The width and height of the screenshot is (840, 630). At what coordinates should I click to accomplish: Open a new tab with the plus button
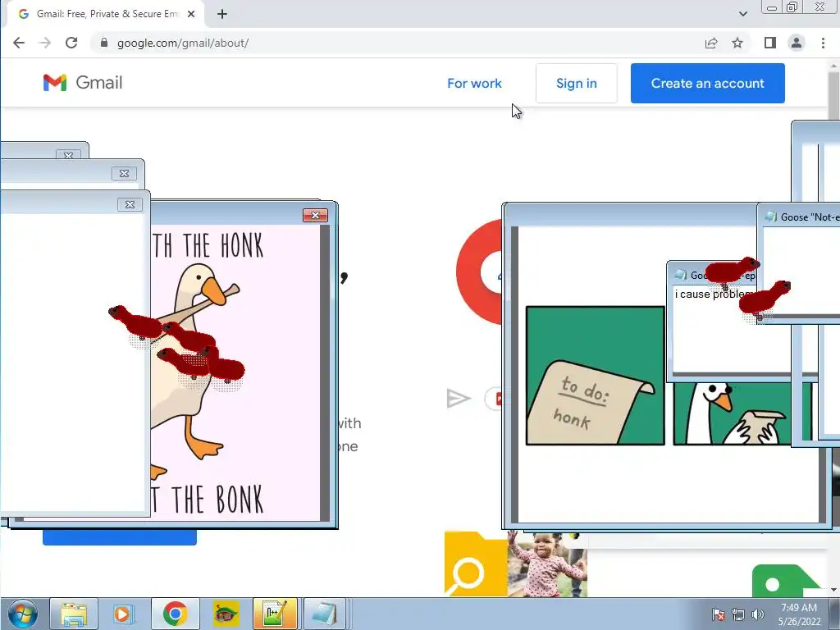pos(222,14)
